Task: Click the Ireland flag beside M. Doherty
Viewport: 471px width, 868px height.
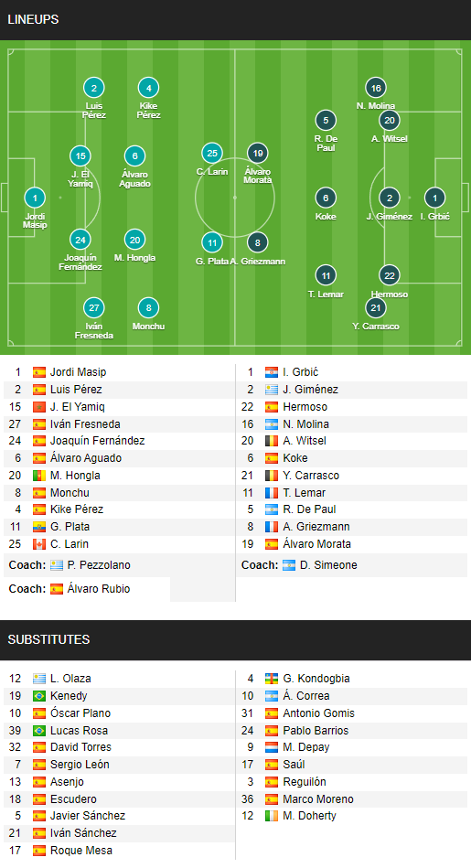Action: (x=272, y=816)
